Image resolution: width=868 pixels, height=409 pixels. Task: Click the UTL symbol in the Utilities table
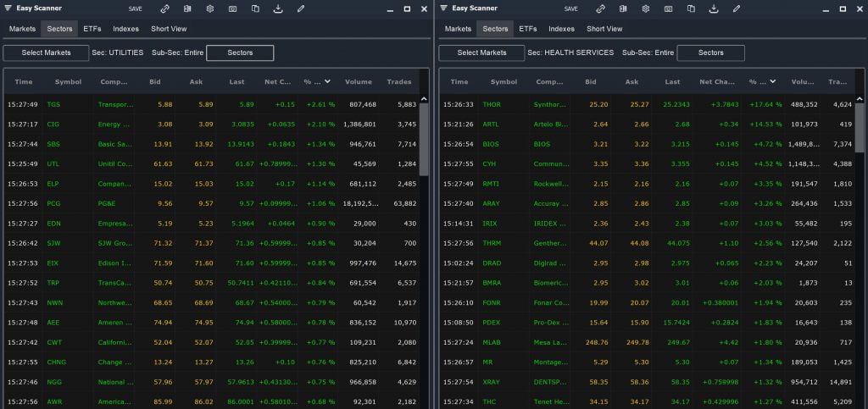[53, 164]
